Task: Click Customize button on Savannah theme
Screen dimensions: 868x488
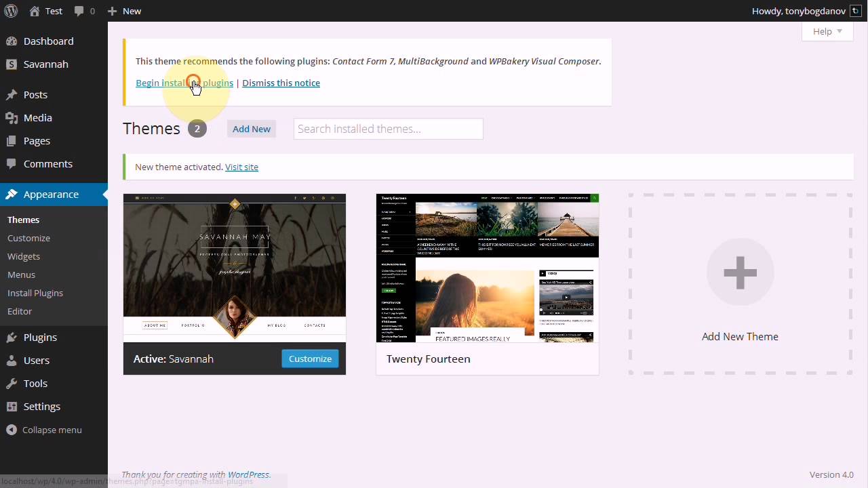Action: [310, 359]
